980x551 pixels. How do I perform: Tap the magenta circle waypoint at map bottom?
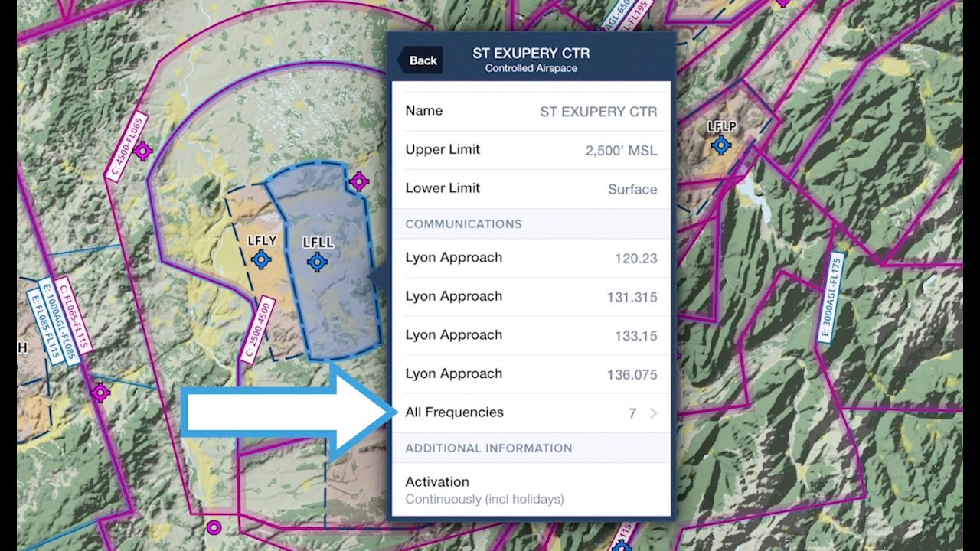tap(214, 527)
